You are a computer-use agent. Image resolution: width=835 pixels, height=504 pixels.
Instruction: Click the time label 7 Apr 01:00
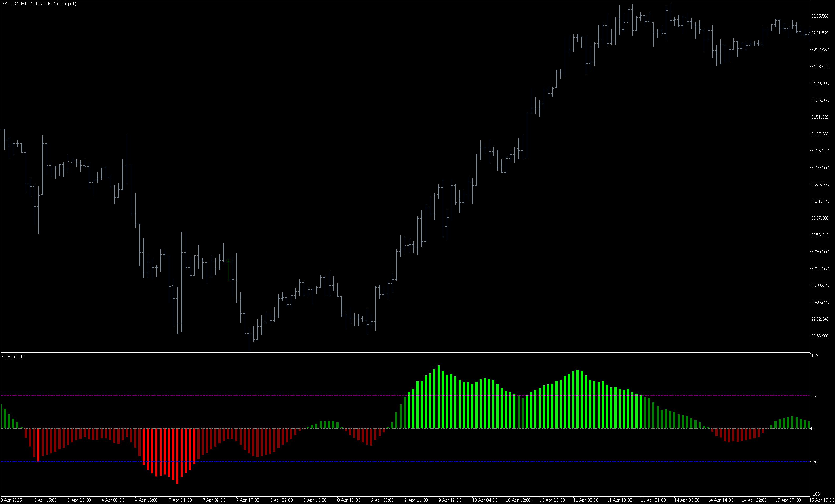180,500
